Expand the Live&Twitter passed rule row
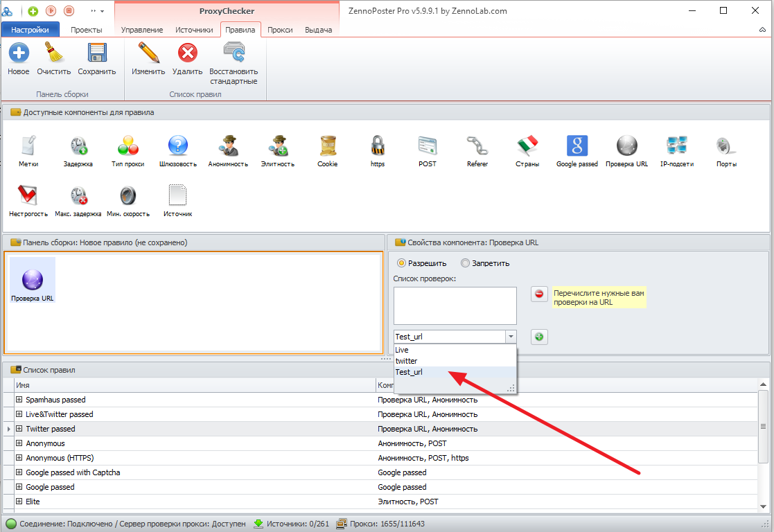The width and height of the screenshot is (774, 532). (x=19, y=414)
